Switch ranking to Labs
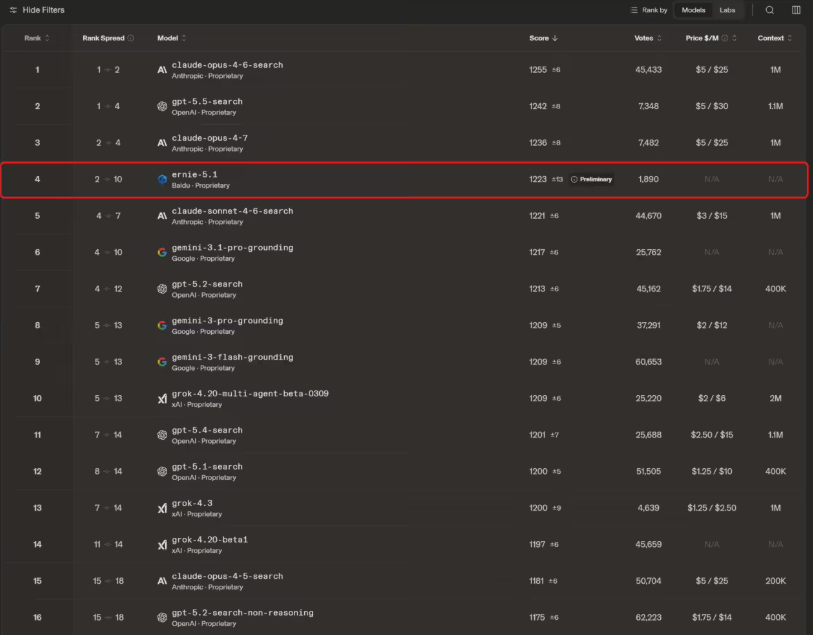This screenshot has width=813, height=635. point(727,10)
